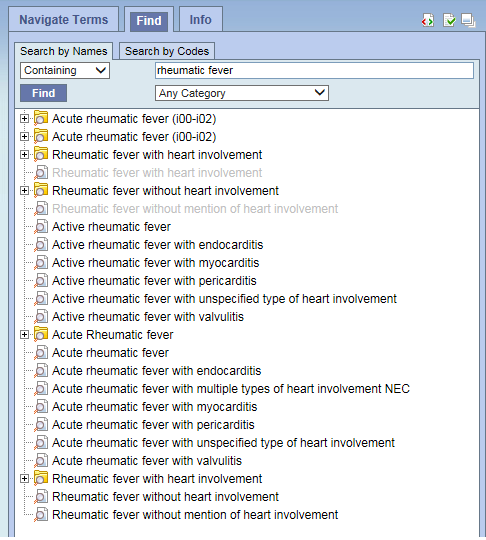Click the icon beside Active rheumatic fever with myocarditis

[41, 263]
